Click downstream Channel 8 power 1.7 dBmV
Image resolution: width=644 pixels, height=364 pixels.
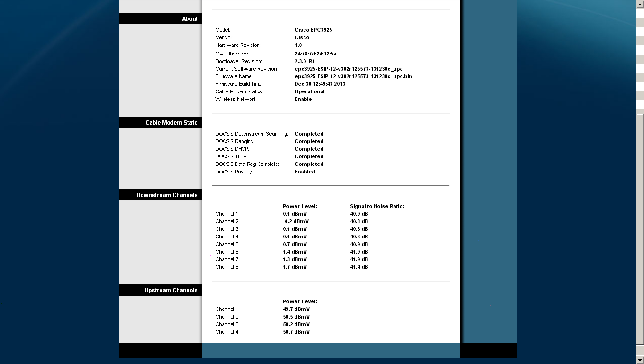coord(295,267)
